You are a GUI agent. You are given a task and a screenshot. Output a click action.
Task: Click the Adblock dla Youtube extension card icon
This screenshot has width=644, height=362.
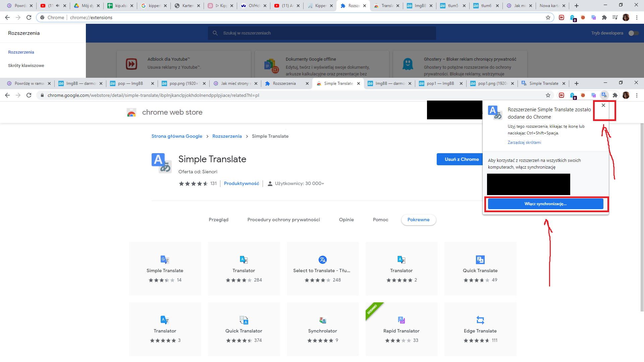pyautogui.click(x=131, y=64)
